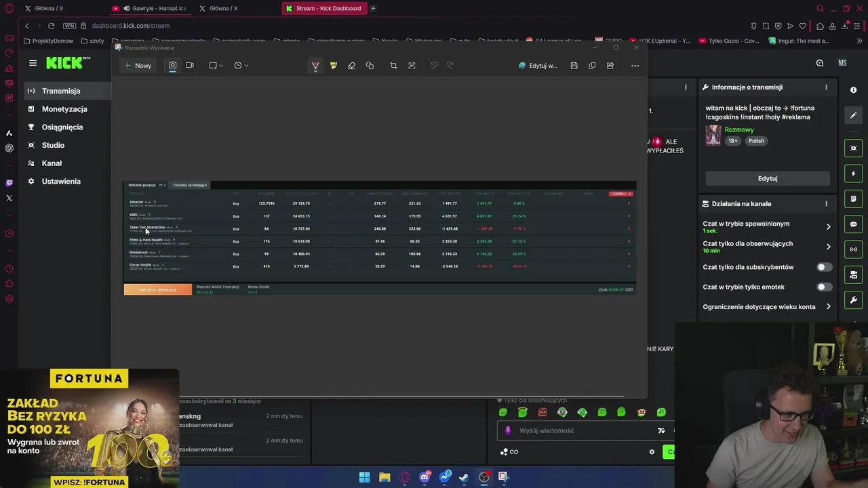Open the snip delay timer dropdown

[241, 66]
